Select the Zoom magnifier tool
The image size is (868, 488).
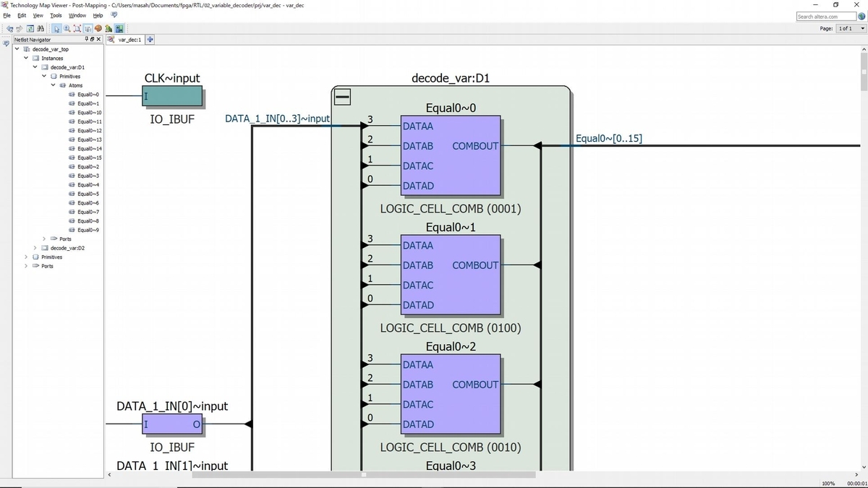[67, 28]
